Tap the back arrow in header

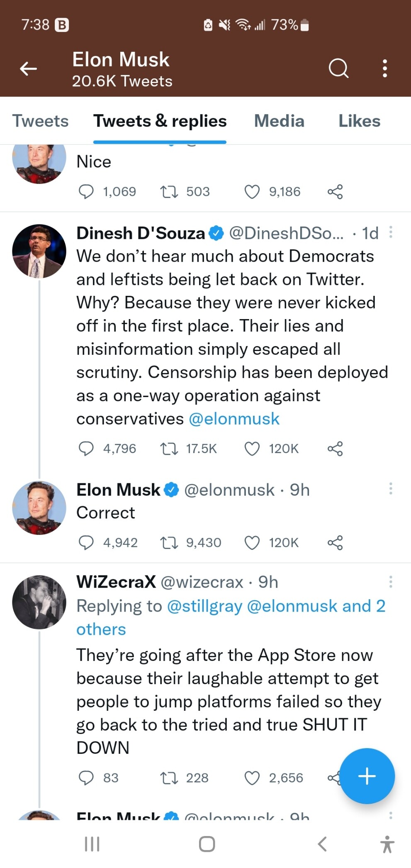click(x=29, y=68)
